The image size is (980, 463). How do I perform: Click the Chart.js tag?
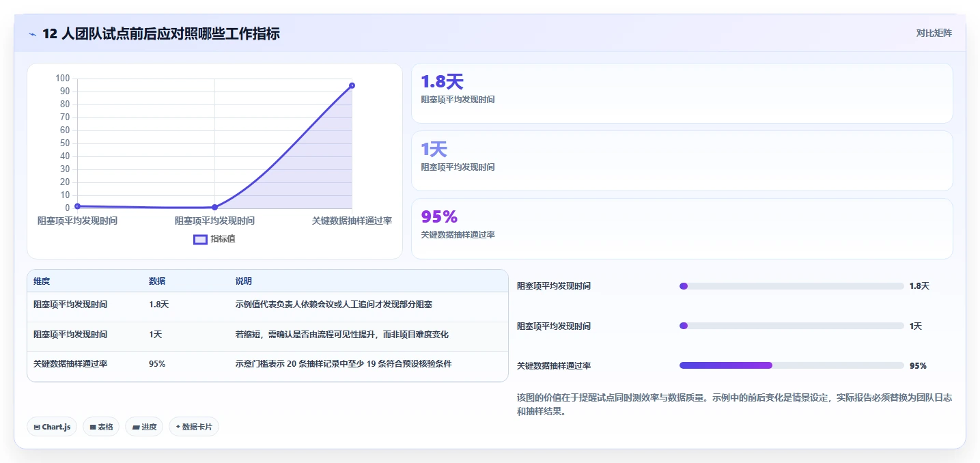(x=52, y=427)
